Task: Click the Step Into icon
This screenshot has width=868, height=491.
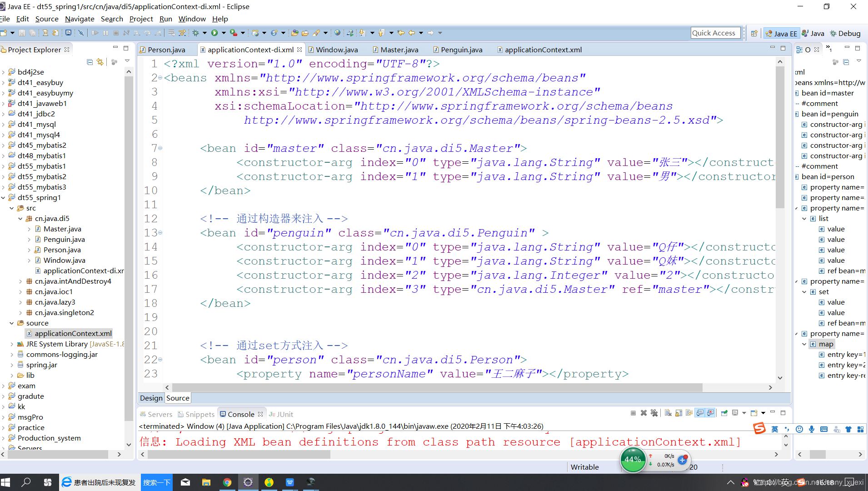Action: (x=137, y=33)
